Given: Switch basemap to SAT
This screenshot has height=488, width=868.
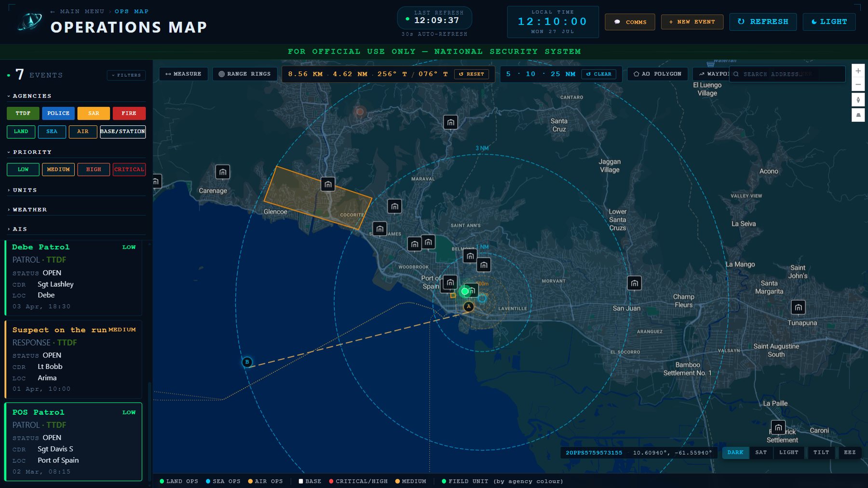Looking at the screenshot, I should tap(761, 452).
